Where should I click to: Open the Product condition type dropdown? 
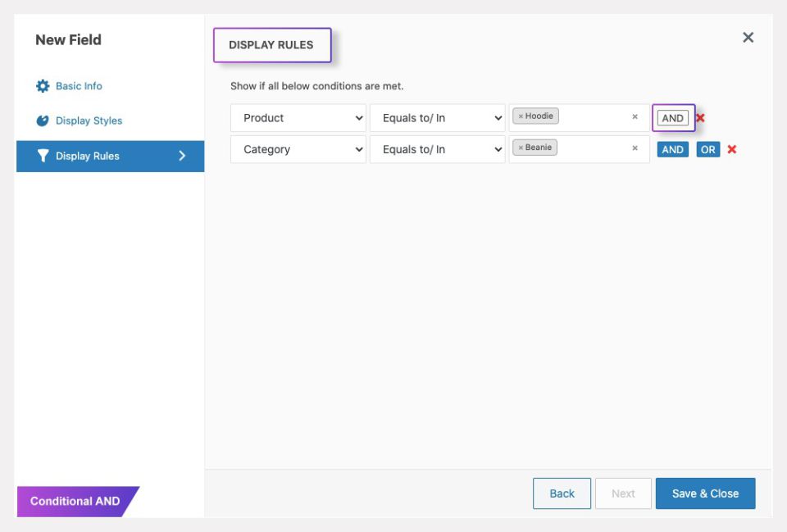pos(298,118)
